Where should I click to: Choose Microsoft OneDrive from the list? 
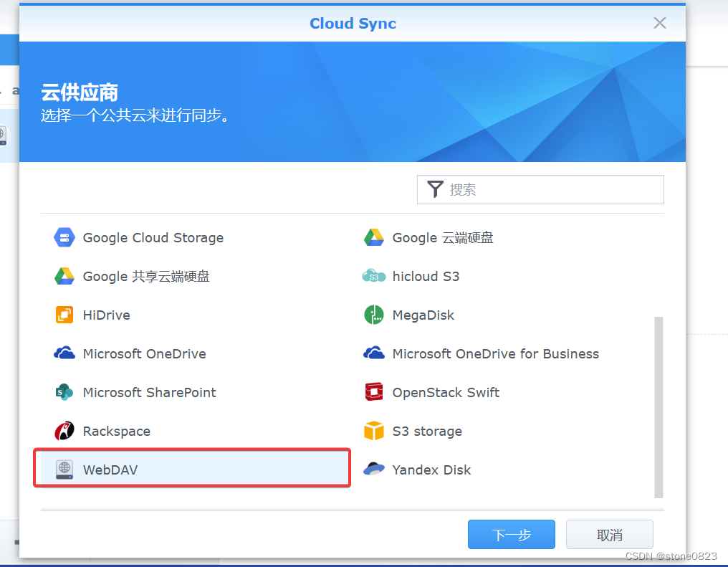[144, 353]
